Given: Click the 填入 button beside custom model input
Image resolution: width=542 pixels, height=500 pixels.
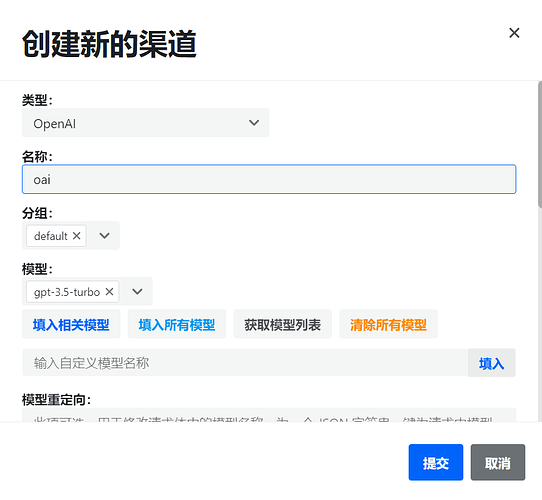Looking at the screenshot, I should coord(492,363).
